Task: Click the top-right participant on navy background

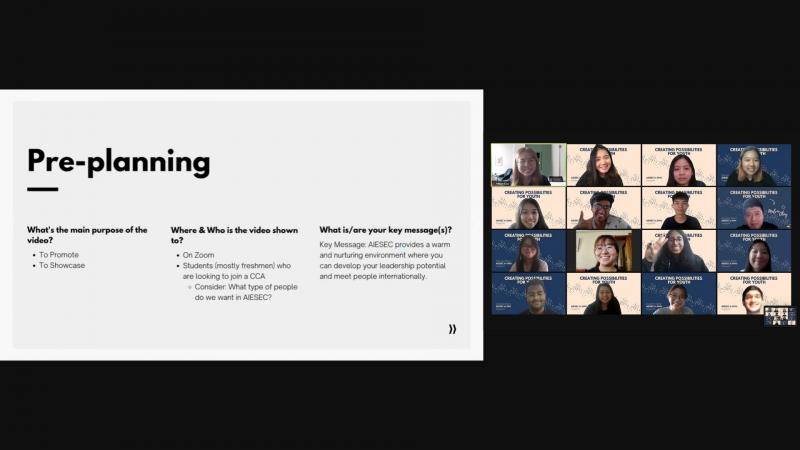Action: point(753,165)
